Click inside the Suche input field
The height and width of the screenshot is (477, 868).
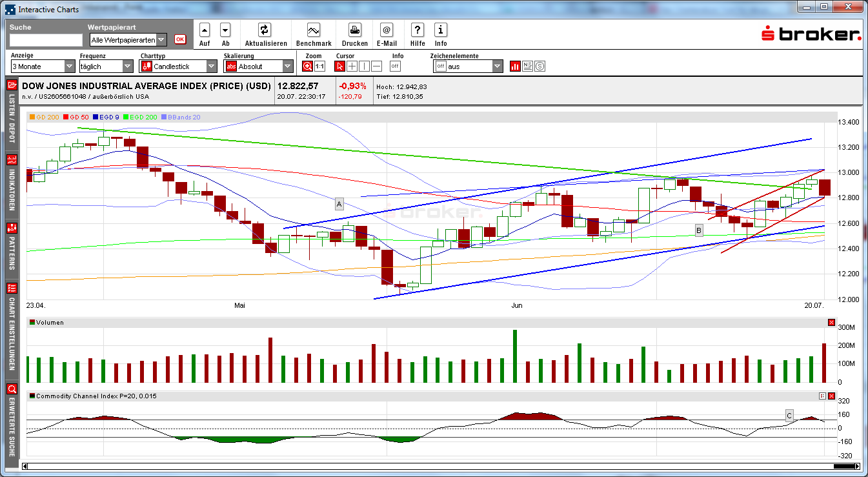pyautogui.click(x=46, y=40)
